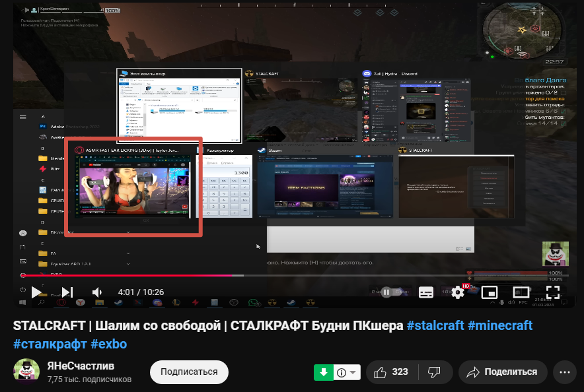
Task: Subscribe with the Подписаться button
Action: (189, 372)
